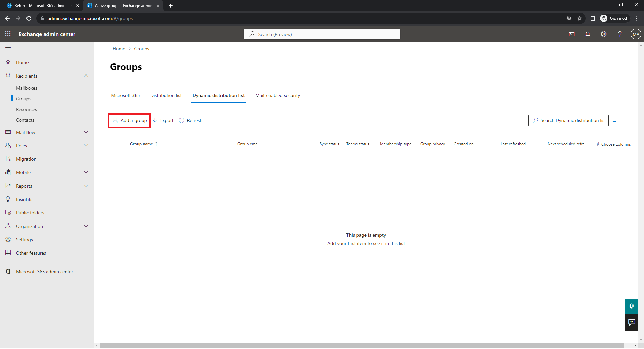This screenshot has height=349, width=644.
Task: Open the settings gear in header
Action: click(x=604, y=34)
